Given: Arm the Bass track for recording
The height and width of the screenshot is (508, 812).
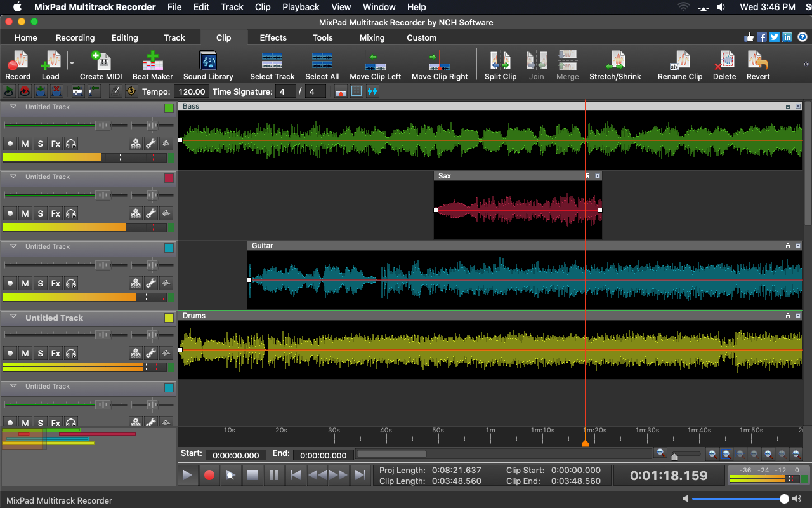Looking at the screenshot, I should (x=10, y=144).
